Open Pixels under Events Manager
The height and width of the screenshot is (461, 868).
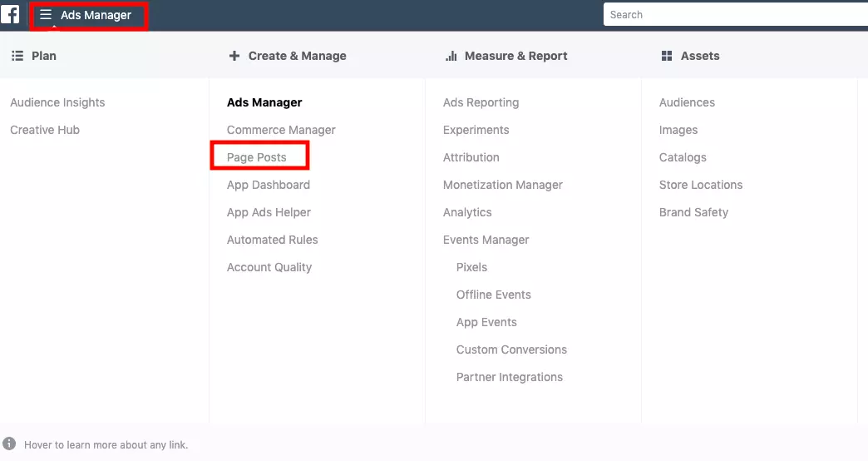[471, 267]
